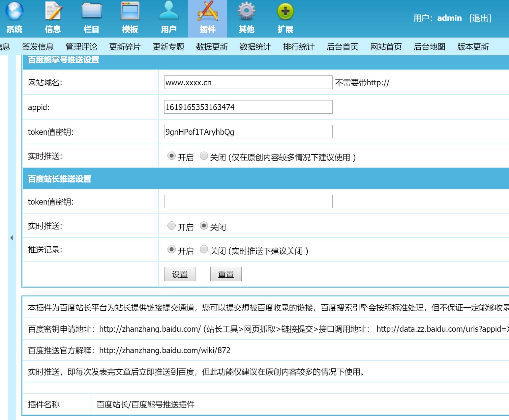Viewport: 509px width, 420px height.
Task: Click the 百度推送官方解释 wiki URL text
Action: point(165,350)
